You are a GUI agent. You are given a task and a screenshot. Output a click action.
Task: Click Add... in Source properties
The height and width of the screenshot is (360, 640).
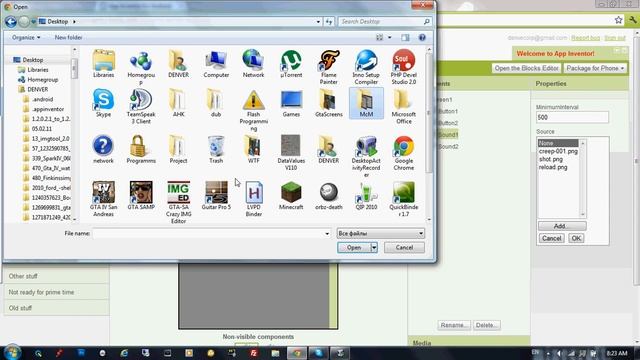pos(562,226)
